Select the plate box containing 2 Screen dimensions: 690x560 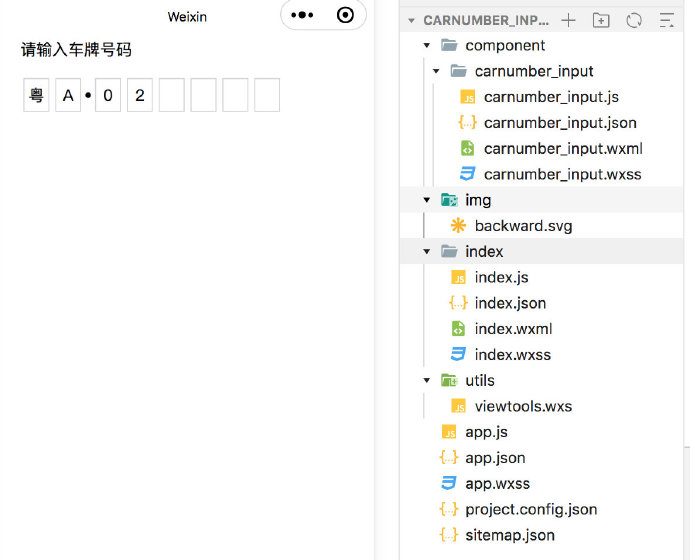coord(140,95)
